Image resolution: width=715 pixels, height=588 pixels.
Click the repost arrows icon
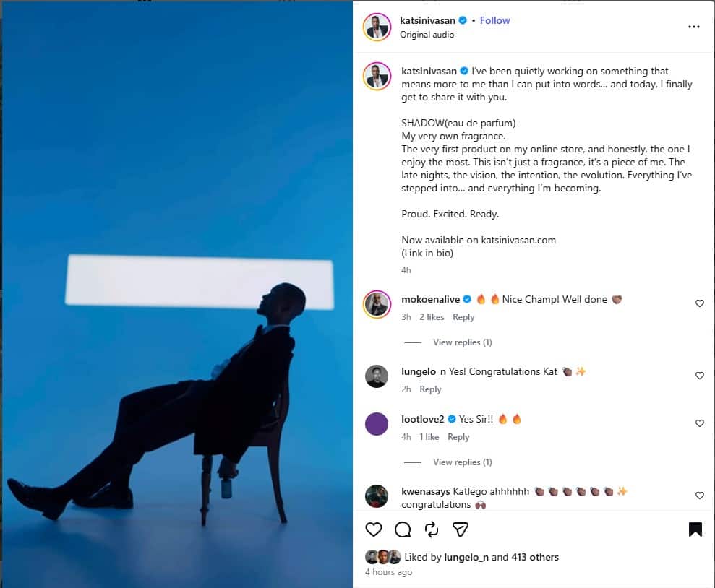pos(432,529)
